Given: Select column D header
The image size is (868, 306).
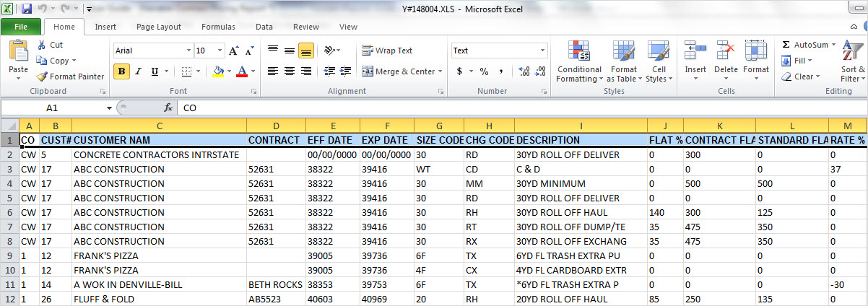Looking at the screenshot, I should pos(276,126).
